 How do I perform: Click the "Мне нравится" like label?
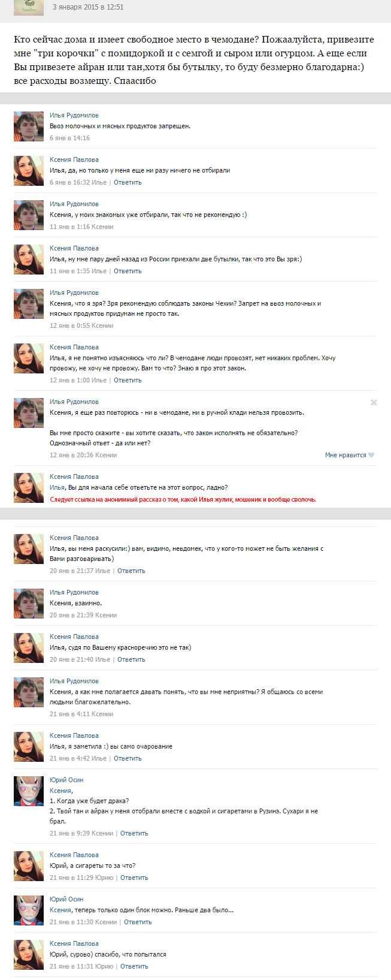pyautogui.click(x=345, y=455)
